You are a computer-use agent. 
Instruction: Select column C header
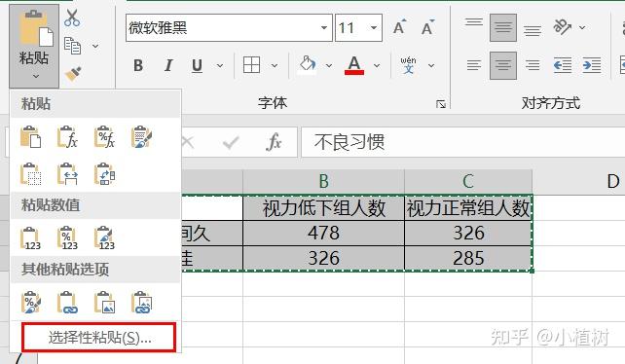coord(468,181)
